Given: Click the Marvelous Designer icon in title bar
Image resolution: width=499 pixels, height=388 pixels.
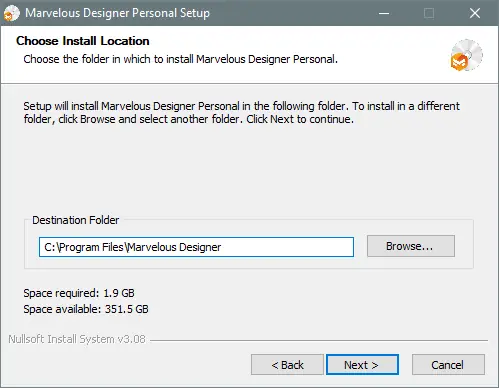Looking at the screenshot, I should 12,14.
